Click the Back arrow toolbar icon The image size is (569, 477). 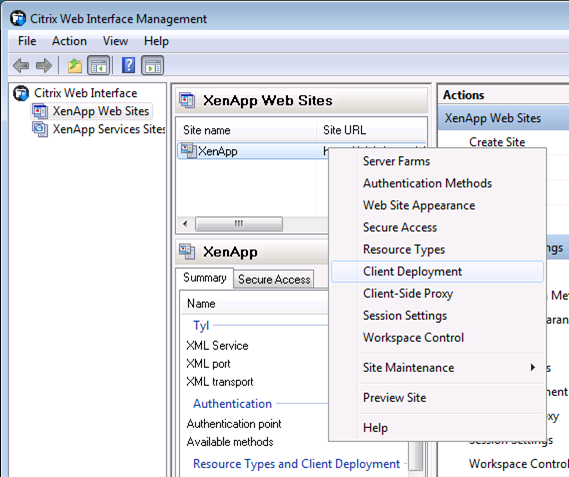(x=21, y=66)
